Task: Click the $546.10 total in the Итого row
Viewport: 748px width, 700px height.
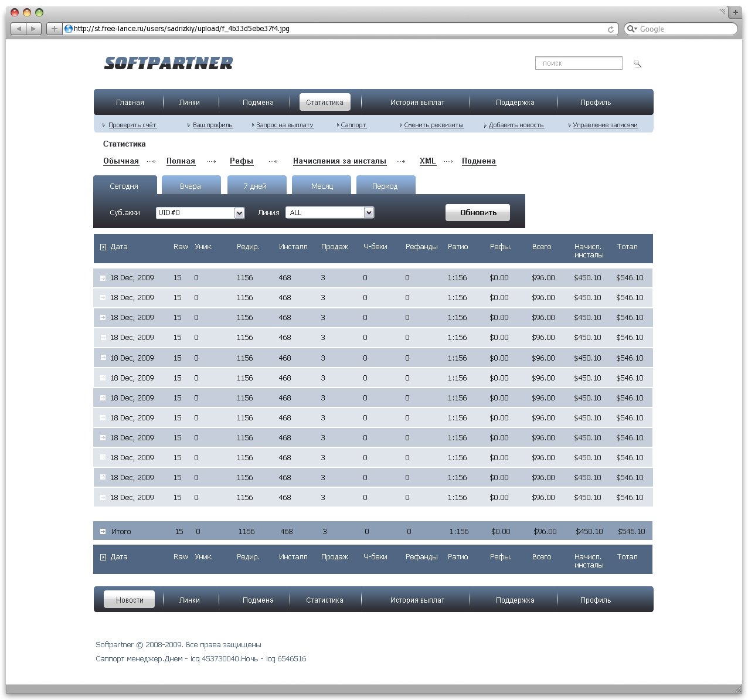Action: coord(631,532)
